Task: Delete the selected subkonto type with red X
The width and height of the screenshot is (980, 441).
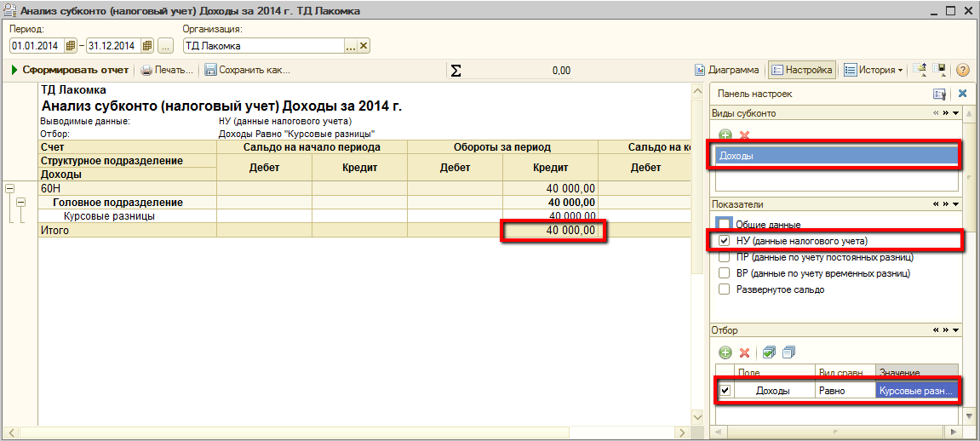Action: pyautogui.click(x=744, y=135)
